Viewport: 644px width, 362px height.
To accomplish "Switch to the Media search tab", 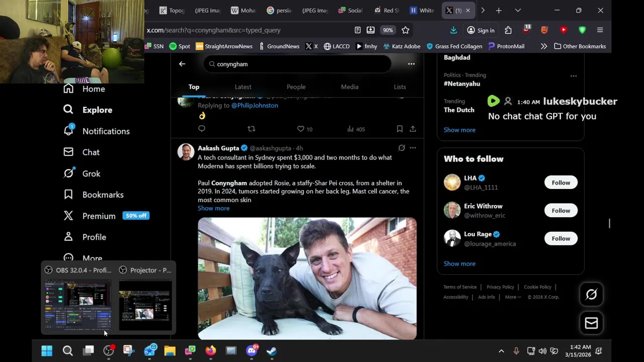I will [350, 87].
